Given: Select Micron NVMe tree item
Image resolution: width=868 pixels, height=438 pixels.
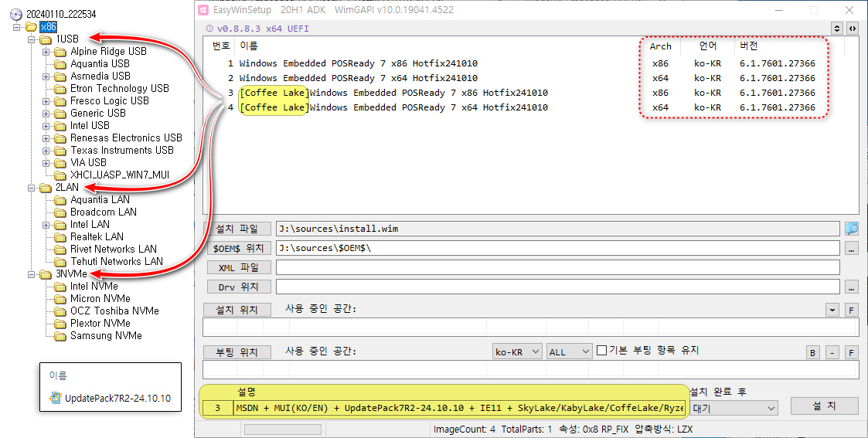Looking at the screenshot, I should coord(100,299).
